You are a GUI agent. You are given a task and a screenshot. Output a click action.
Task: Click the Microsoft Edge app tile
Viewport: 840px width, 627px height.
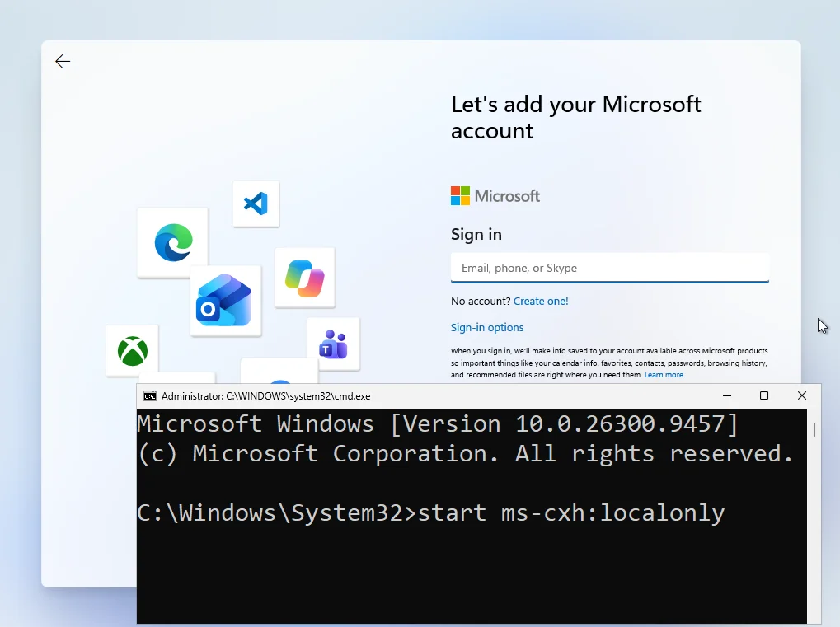(x=172, y=242)
